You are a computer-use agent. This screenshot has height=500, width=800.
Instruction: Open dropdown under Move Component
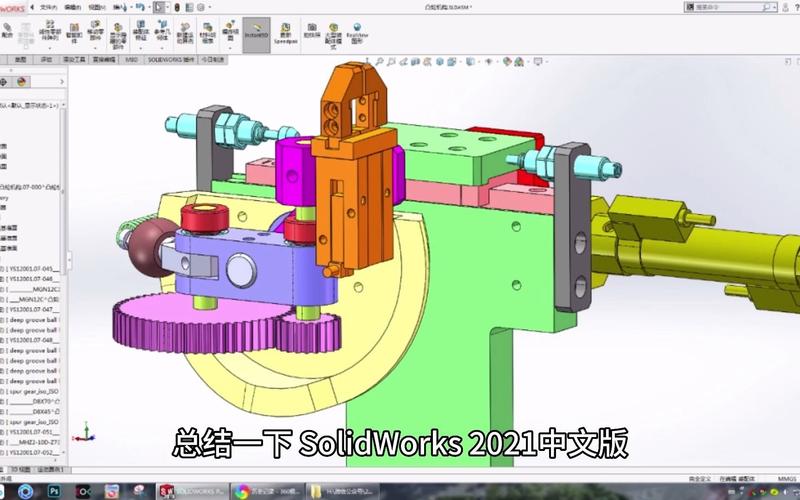coord(95,48)
